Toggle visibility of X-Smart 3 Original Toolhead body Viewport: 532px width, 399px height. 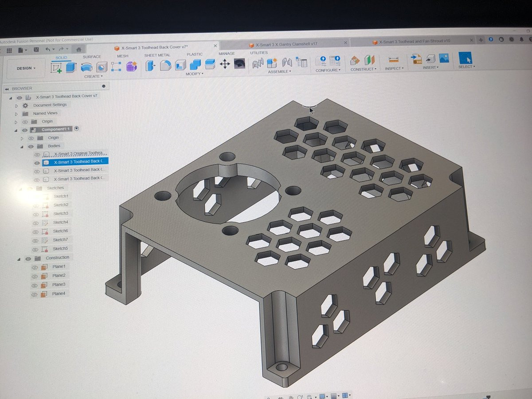tap(37, 154)
